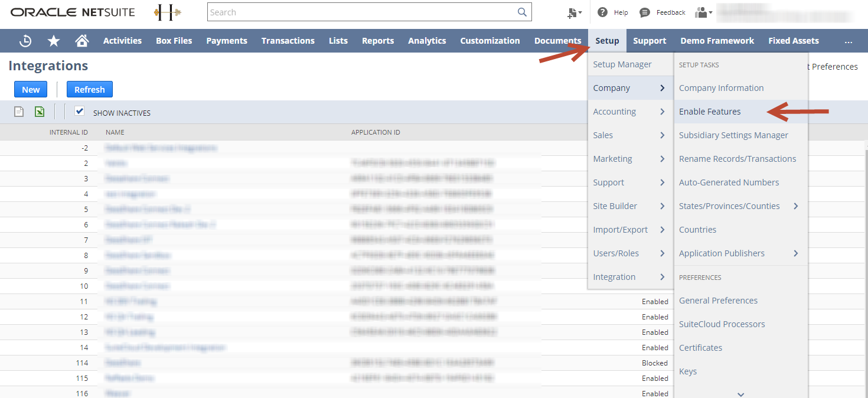This screenshot has width=868, height=398.
Task: Select Company Information
Action: click(722, 88)
